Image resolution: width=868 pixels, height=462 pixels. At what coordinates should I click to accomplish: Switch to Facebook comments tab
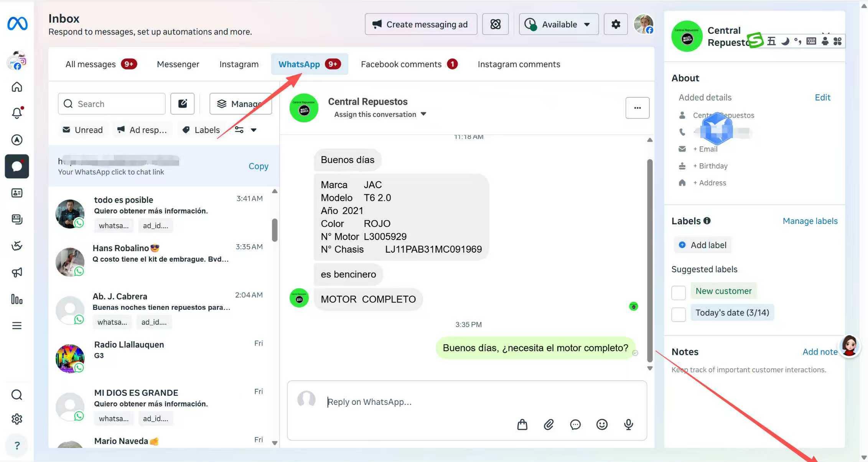coord(401,64)
